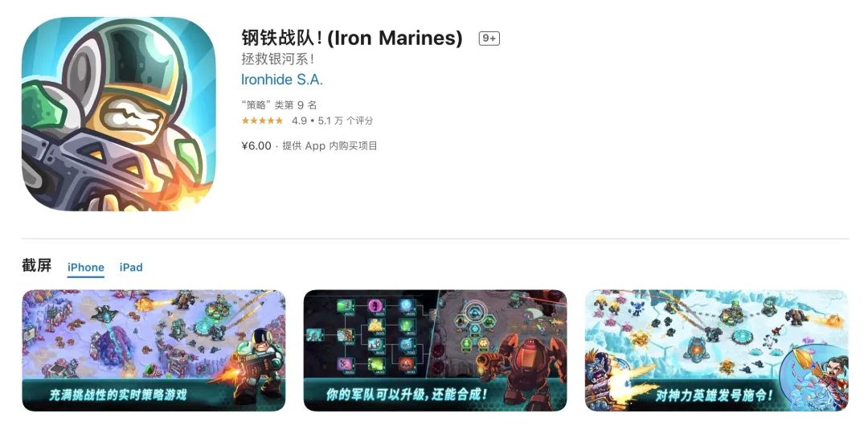Click the "策略" category ranking text
This screenshot has height=430, width=868.
280,105
